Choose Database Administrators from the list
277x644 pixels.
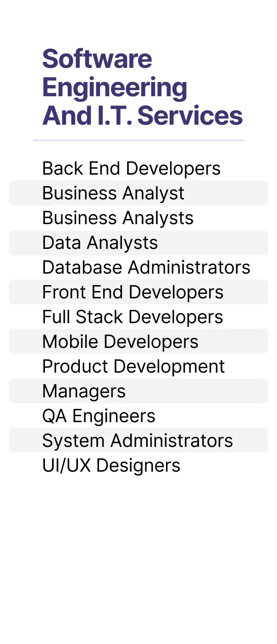(x=146, y=268)
